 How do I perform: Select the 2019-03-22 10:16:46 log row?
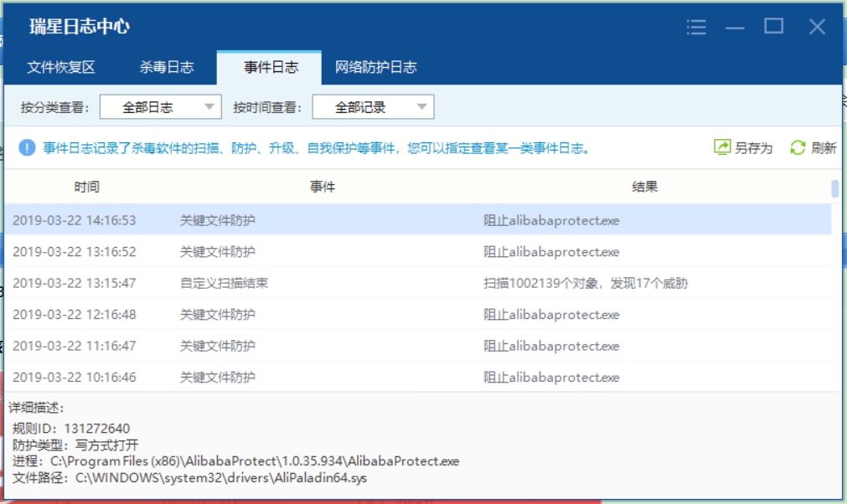click(x=417, y=377)
